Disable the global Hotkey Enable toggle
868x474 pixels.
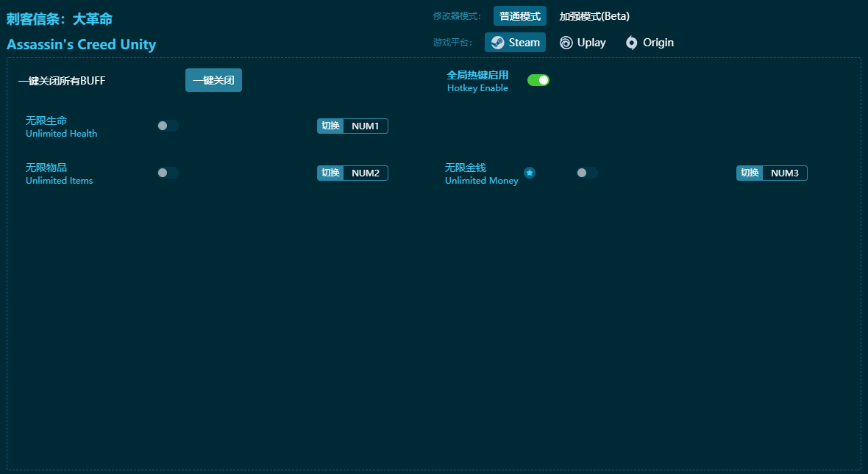coord(538,80)
